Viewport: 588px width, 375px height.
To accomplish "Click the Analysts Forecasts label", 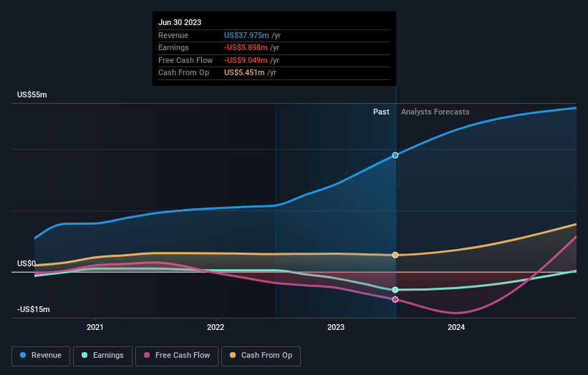I will pos(435,112).
